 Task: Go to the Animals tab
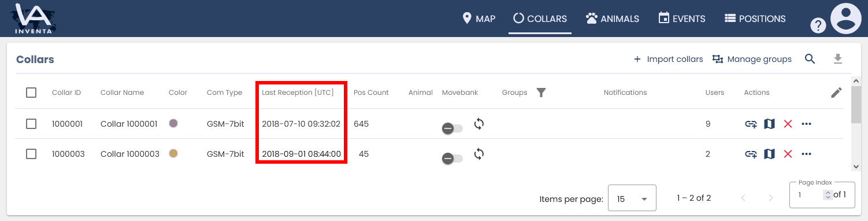click(613, 19)
